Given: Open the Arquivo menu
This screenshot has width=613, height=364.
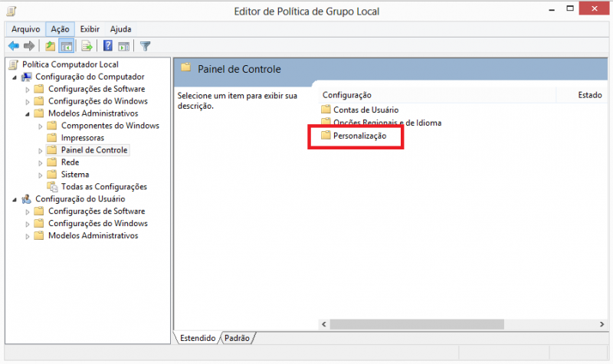Looking at the screenshot, I should (25, 28).
